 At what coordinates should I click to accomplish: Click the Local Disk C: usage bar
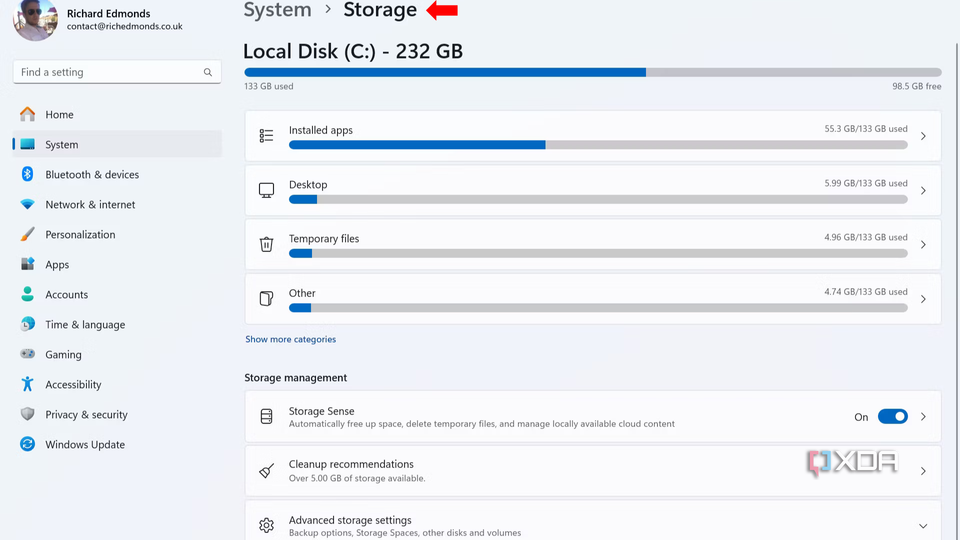(592, 72)
